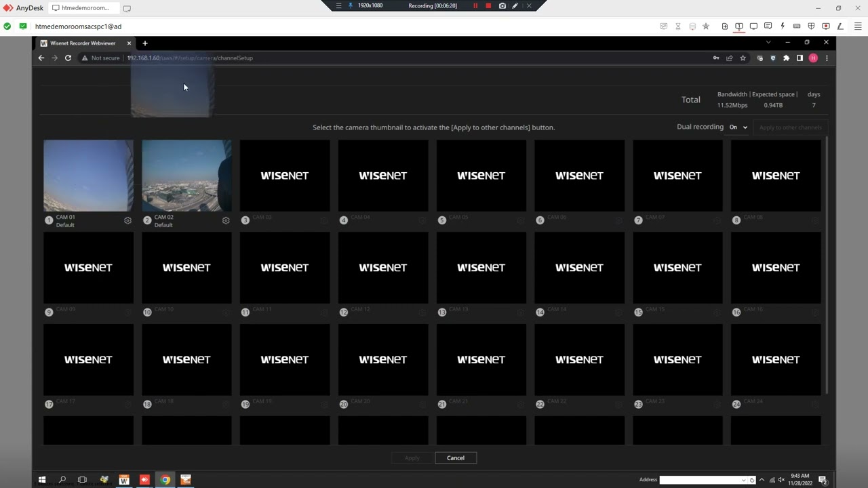
Task: Click the taskbar volume icon
Action: point(781,480)
